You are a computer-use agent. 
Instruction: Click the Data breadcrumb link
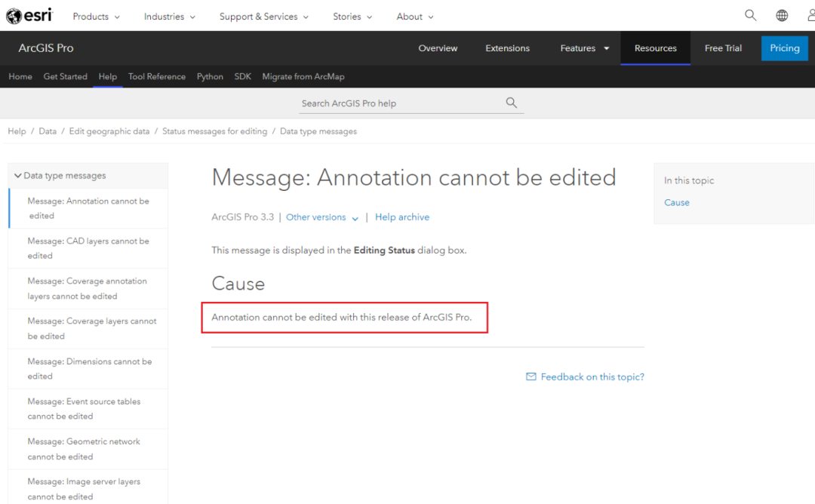pos(48,131)
